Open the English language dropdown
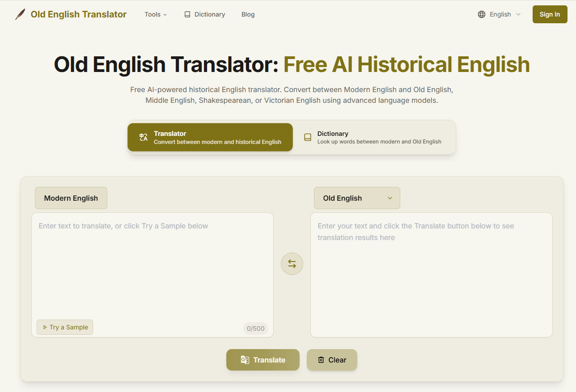576x392 pixels. click(499, 14)
